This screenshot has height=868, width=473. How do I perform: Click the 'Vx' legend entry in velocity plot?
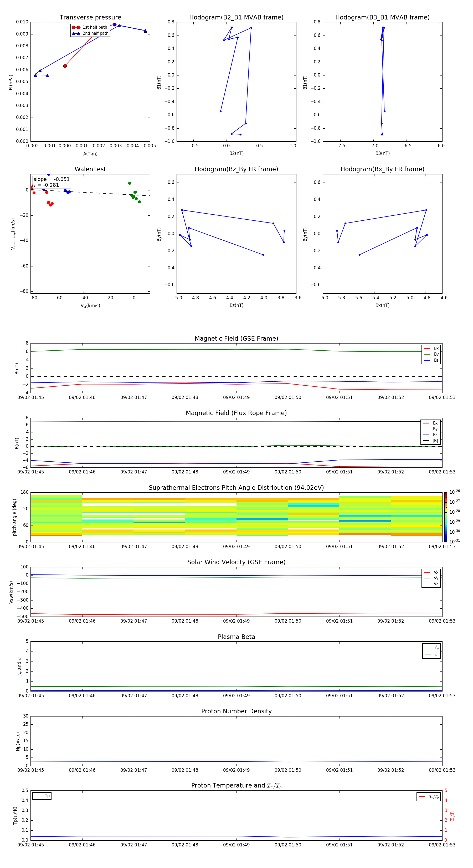[431, 572]
